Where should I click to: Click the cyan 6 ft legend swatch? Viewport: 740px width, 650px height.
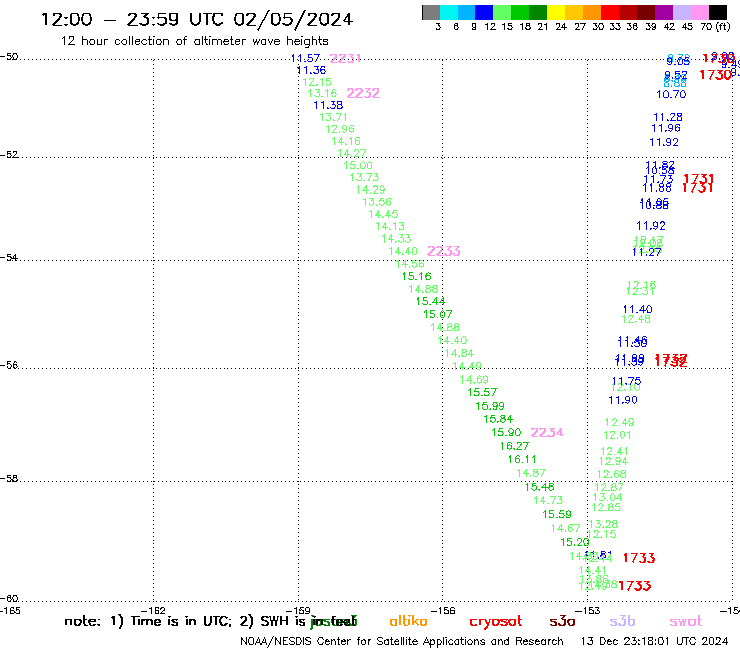449,12
